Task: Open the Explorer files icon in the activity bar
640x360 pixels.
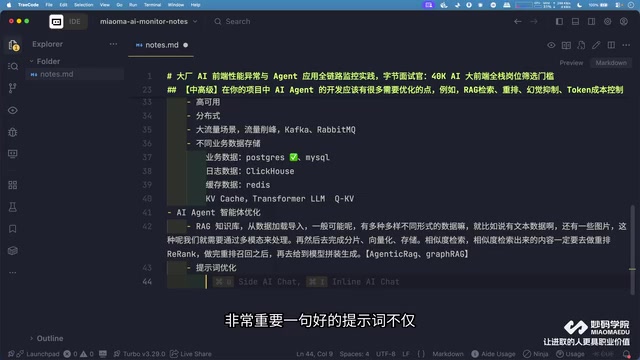Action: 13,44
